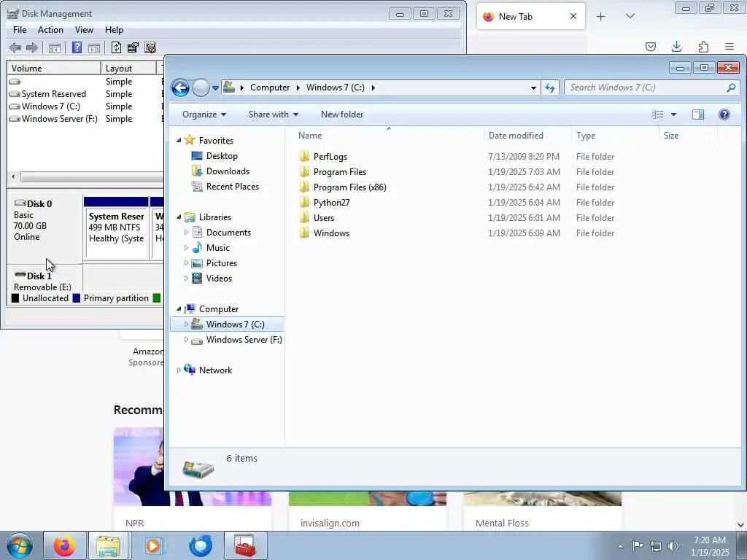Viewport: 747px width, 560px height.
Task: Click red toolbox taskbar icon
Action: point(245,545)
